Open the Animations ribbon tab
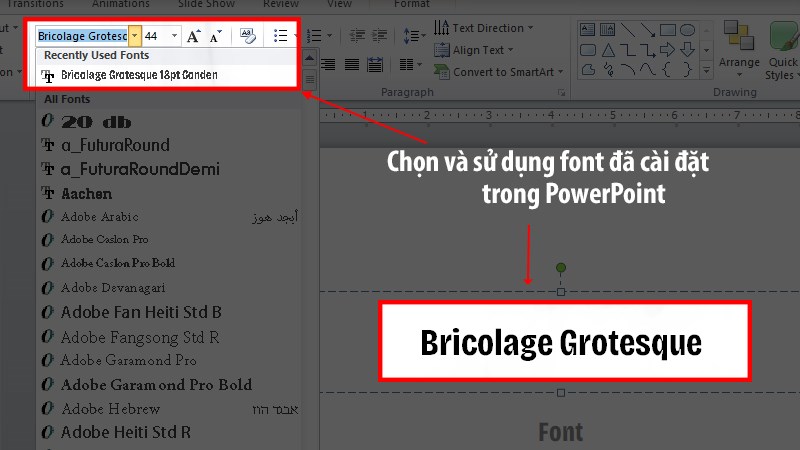The width and height of the screenshot is (800, 450). point(121,4)
